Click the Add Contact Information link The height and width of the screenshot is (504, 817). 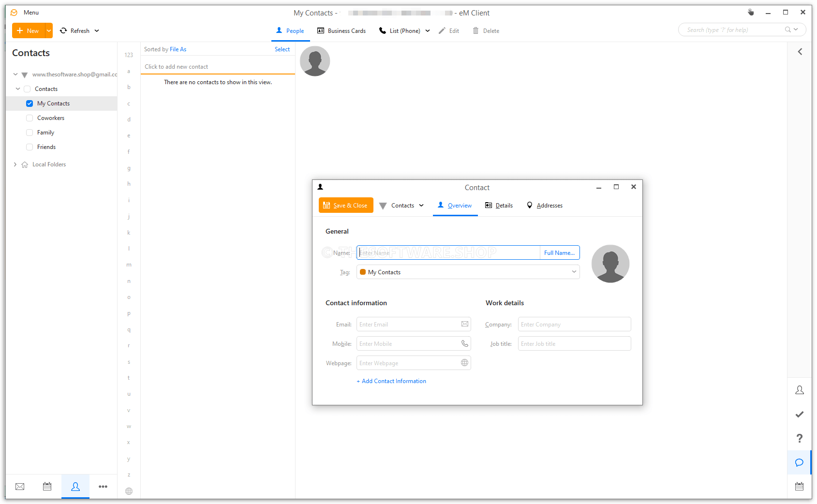tap(391, 381)
